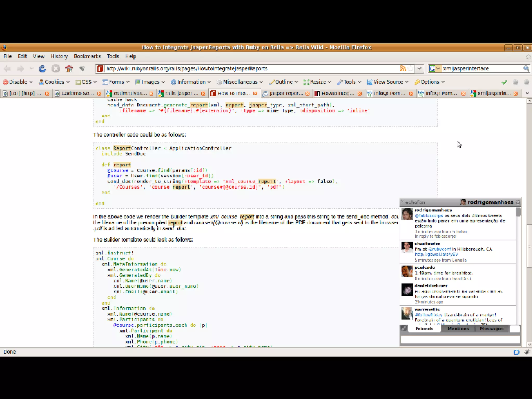Open the gowal.la link in tweet
The width and height of the screenshot is (532, 399).
click(x=436, y=254)
